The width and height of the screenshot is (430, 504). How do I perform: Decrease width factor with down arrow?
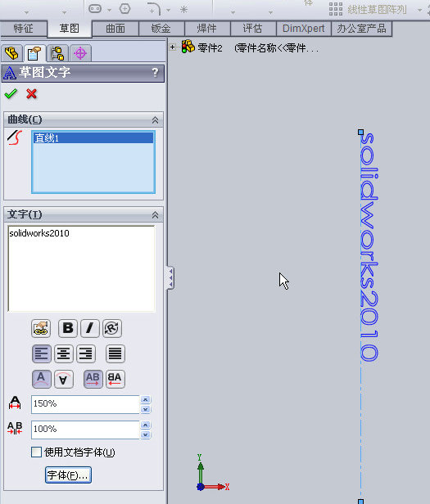[x=146, y=409]
